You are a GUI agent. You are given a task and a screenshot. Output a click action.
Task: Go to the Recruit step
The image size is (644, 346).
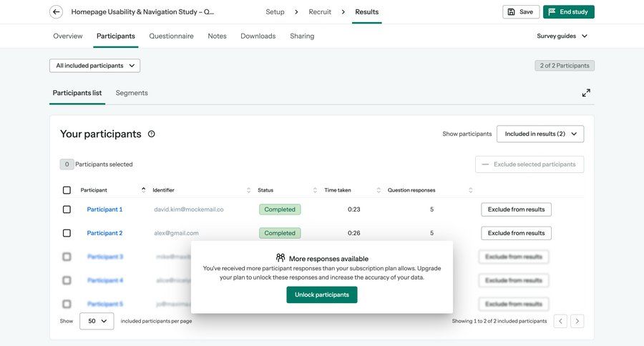coord(320,12)
